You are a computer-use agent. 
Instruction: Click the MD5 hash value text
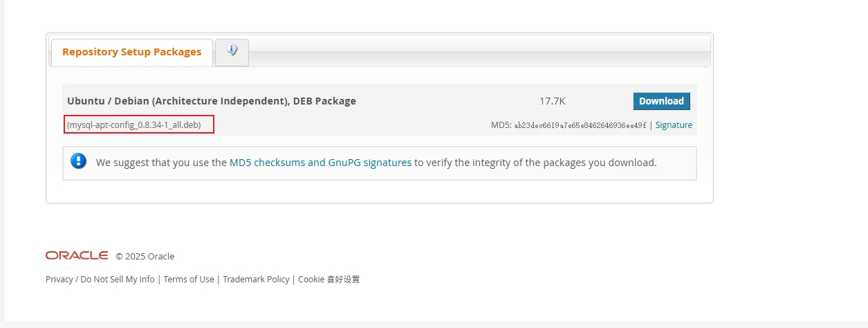coord(580,125)
